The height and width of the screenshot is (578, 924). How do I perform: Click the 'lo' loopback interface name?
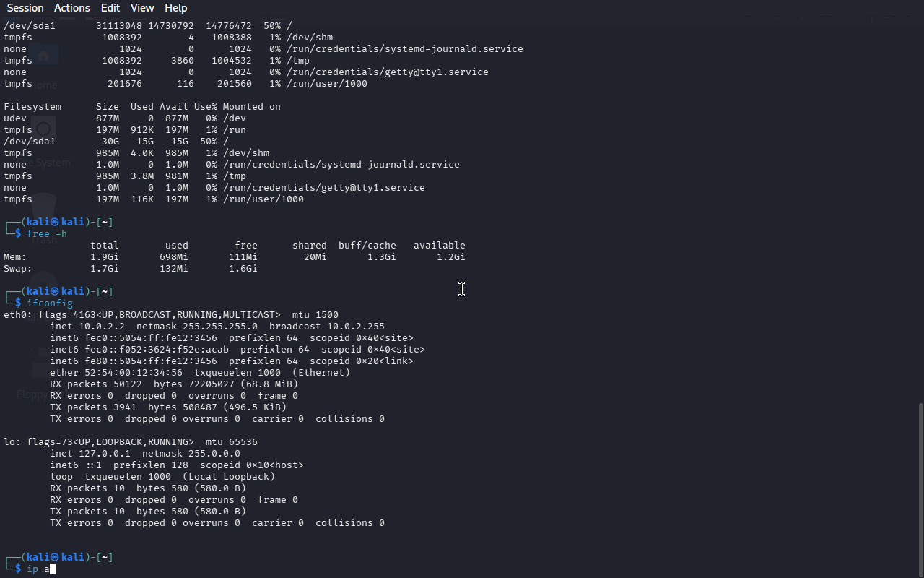click(x=9, y=442)
